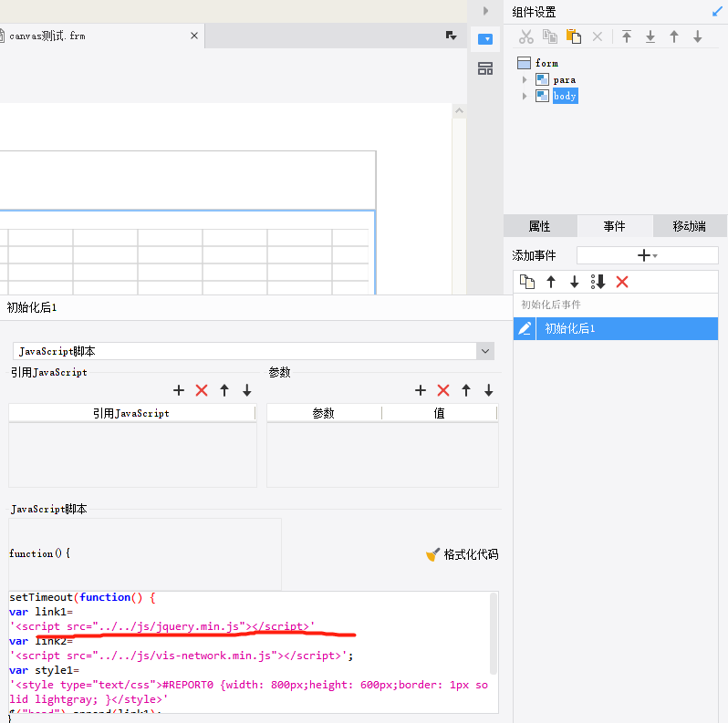728x723 pixels.
Task: Move parameter down arrow
Action: click(488, 390)
